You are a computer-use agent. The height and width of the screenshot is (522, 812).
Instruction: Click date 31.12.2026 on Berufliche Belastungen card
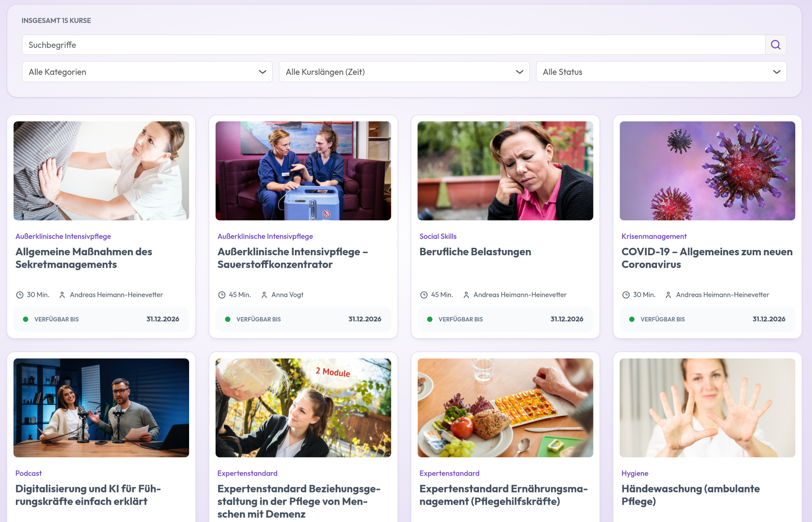coord(567,319)
